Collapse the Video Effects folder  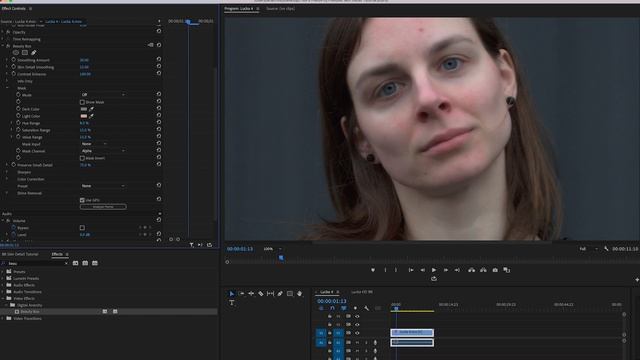coord(3,298)
